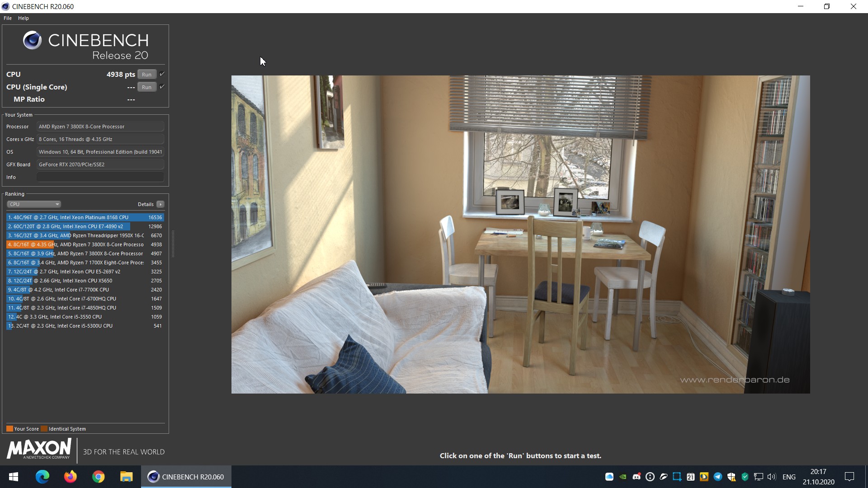Run the CPU (Single Core) test
The width and height of the screenshot is (868, 488).
pyautogui.click(x=146, y=87)
